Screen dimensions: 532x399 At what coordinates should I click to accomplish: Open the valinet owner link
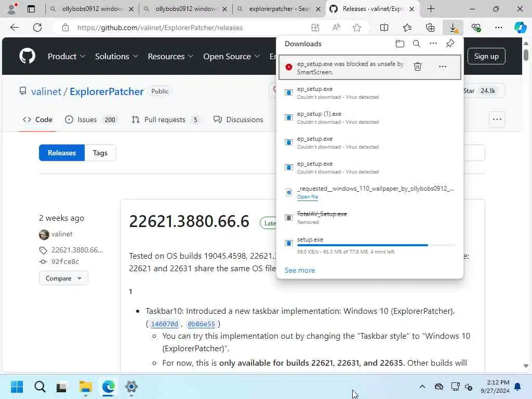(46, 91)
